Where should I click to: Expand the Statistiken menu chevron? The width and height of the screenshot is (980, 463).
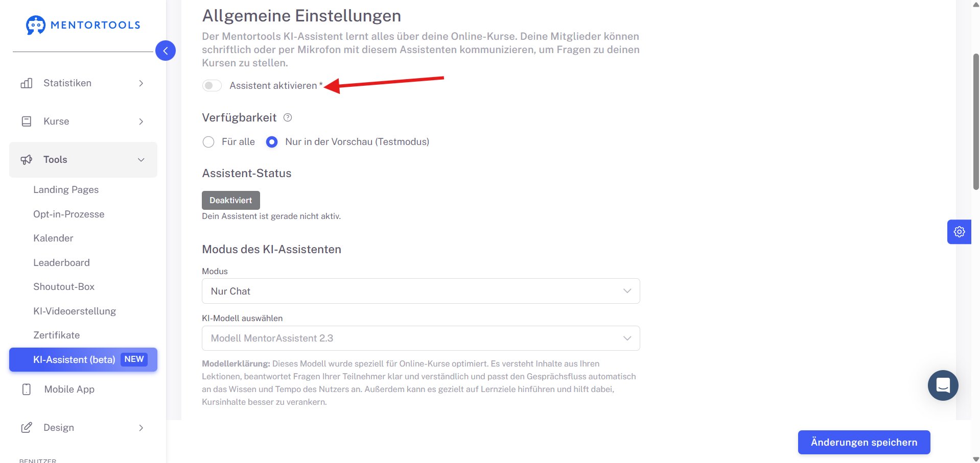coord(141,83)
